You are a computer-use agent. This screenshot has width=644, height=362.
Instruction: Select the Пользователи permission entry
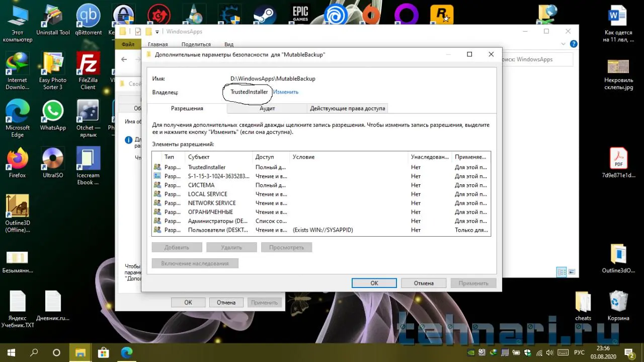click(x=321, y=230)
